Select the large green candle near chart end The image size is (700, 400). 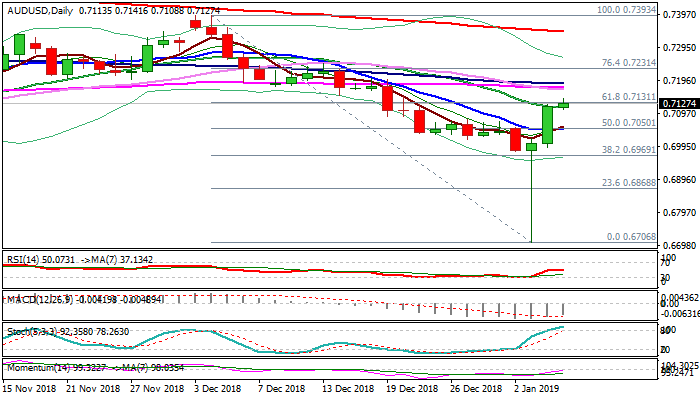[x=548, y=125]
